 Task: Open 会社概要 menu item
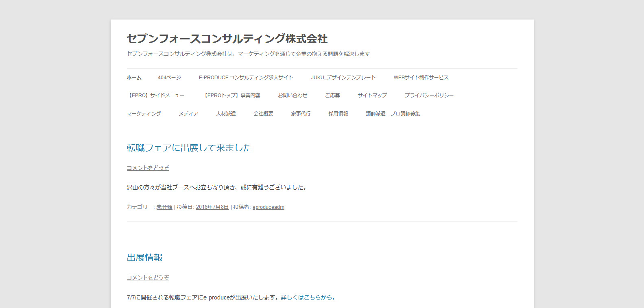click(x=263, y=114)
